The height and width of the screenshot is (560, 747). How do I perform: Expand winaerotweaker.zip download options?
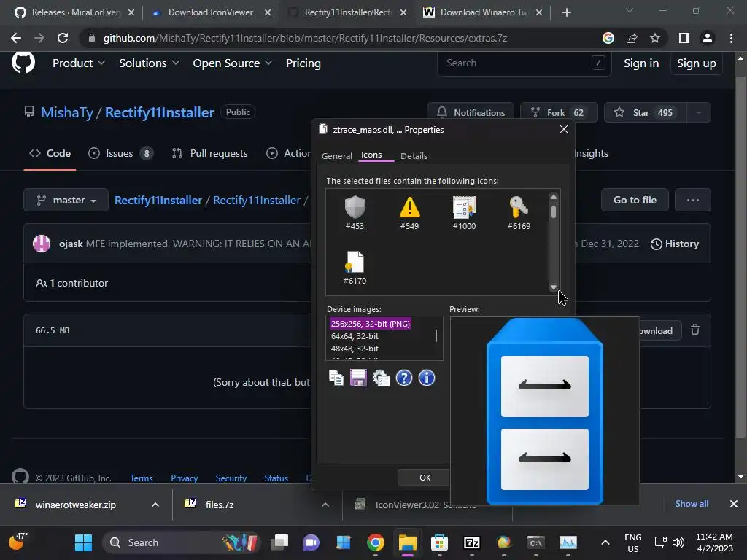point(155,505)
